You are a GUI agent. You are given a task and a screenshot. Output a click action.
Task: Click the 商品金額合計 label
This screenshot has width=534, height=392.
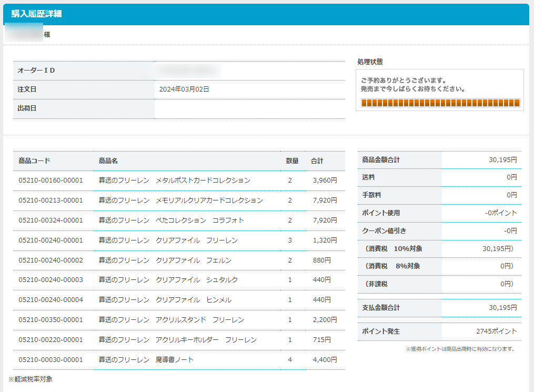(x=381, y=160)
